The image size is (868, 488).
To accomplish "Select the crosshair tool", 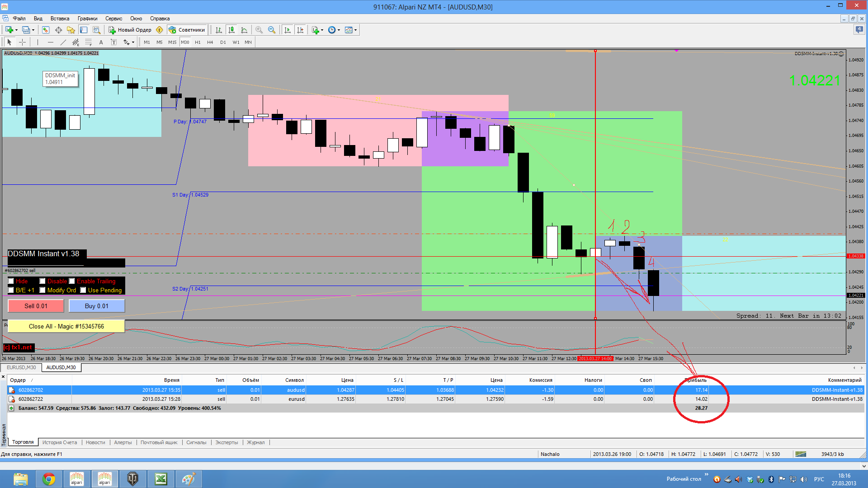I will pyautogui.click(x=22, y=42).
